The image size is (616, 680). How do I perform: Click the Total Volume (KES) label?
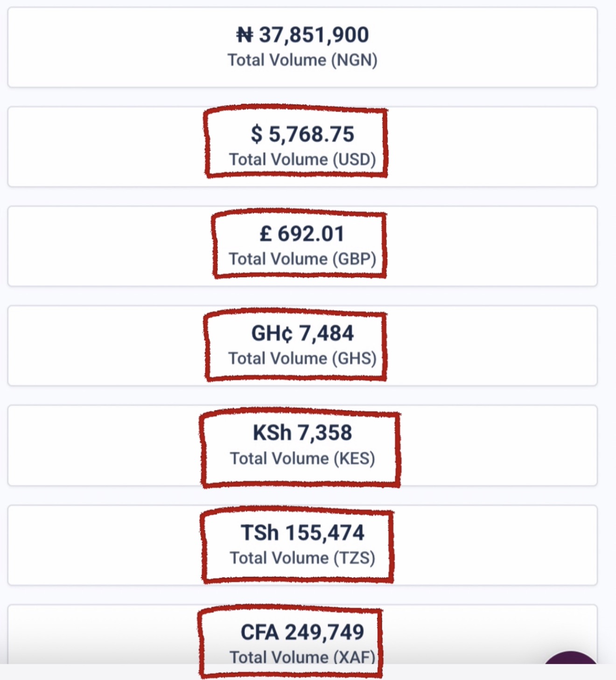click(302, 458)
